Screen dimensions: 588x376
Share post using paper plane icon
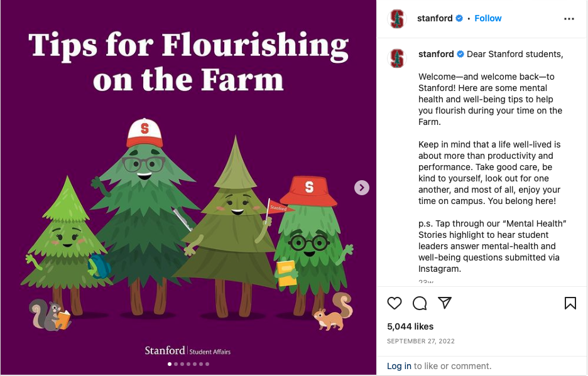click(x=445, y=303)
